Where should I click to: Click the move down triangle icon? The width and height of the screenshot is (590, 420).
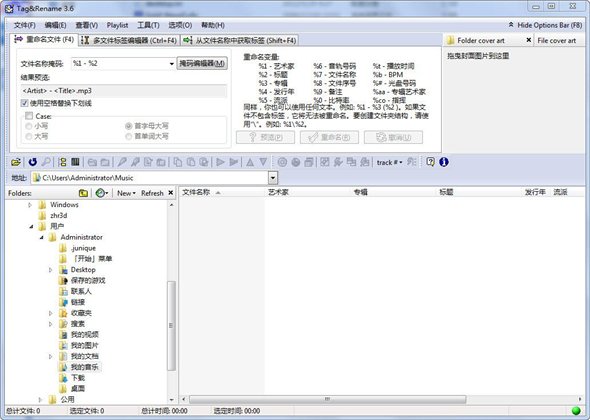coord(263,162)
